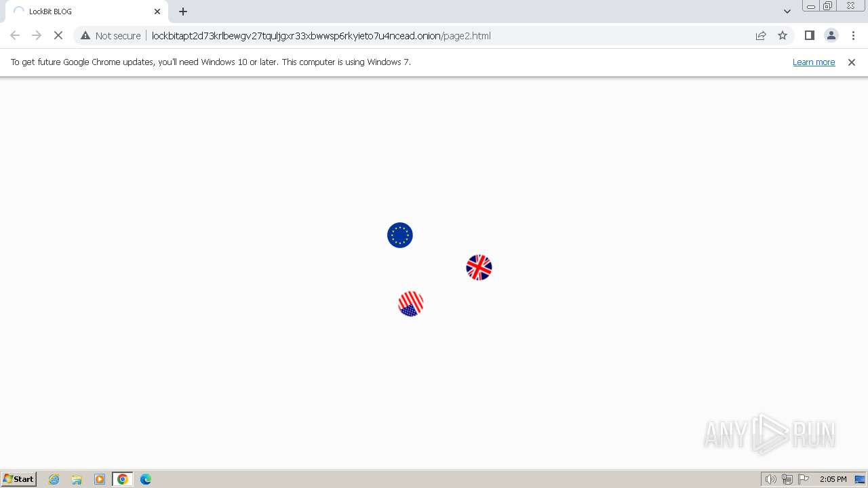This screenshot has height=488, width=868.
Task: Open Action Center flag icon
Action: (804, 479)
